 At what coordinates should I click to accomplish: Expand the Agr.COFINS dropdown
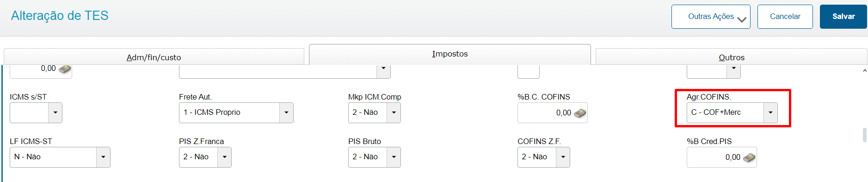pos(770,113)
